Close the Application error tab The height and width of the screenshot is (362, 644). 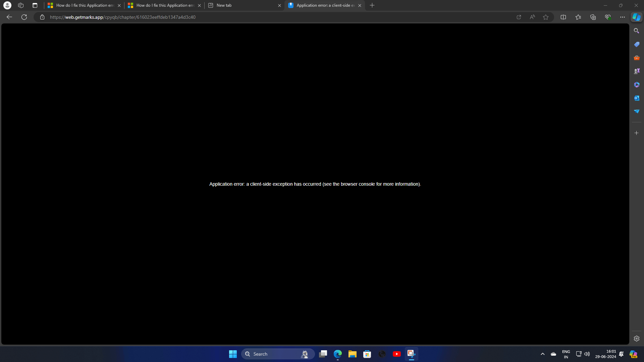[360, 5]
